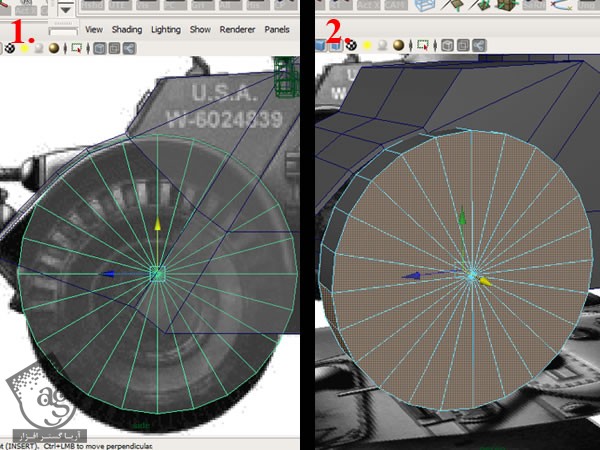Open the Shading menu
This screenshot has width=600, height=450.
(126, 30)
